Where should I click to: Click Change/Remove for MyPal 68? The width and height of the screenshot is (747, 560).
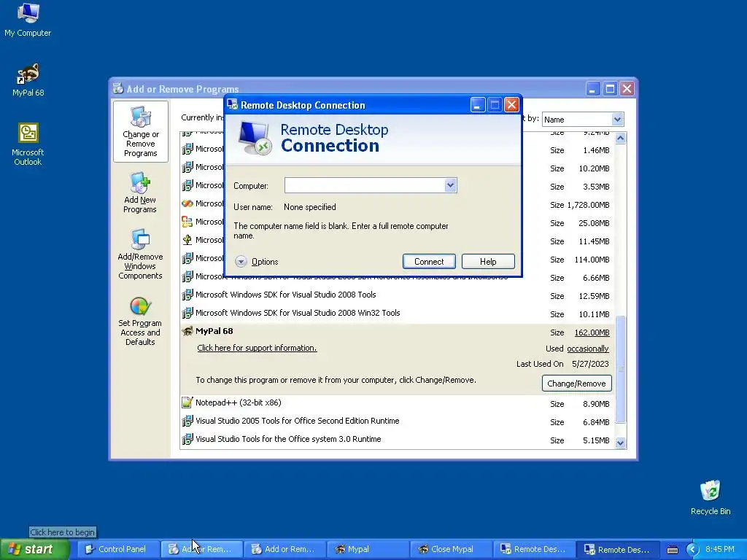(x=576, y=384)
